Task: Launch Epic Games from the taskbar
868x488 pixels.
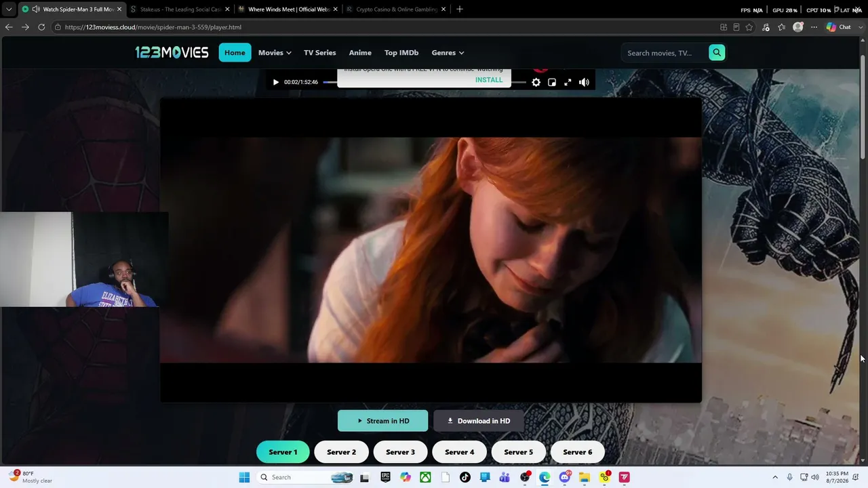Action: (385, 477)
